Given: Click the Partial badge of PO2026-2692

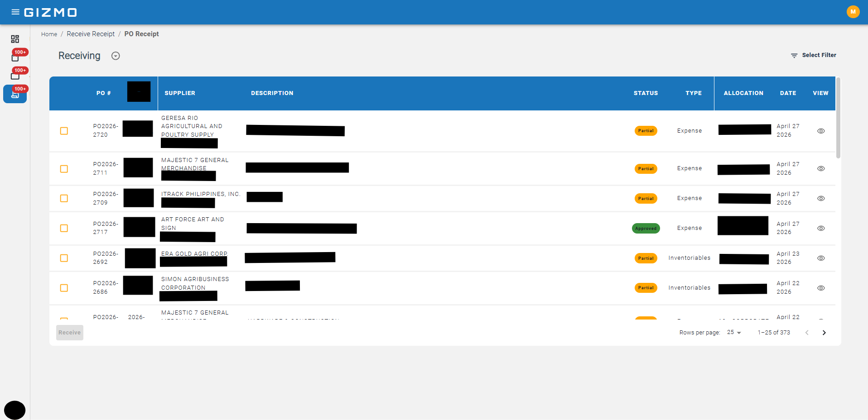Looking at the screenshot, I should coord(646,258).
